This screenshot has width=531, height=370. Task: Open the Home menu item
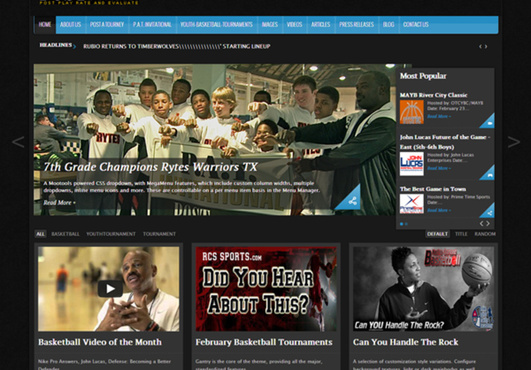click(x=45, y=25)
